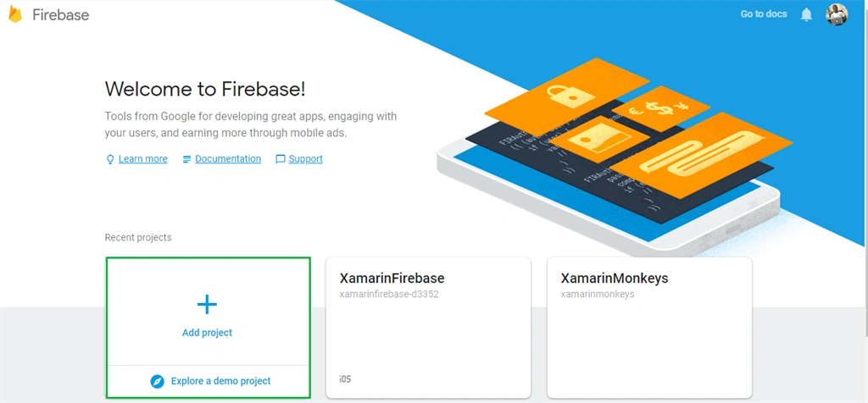Open the XamarinMonkeys project card
868x403 pixels.
point(649,328)
